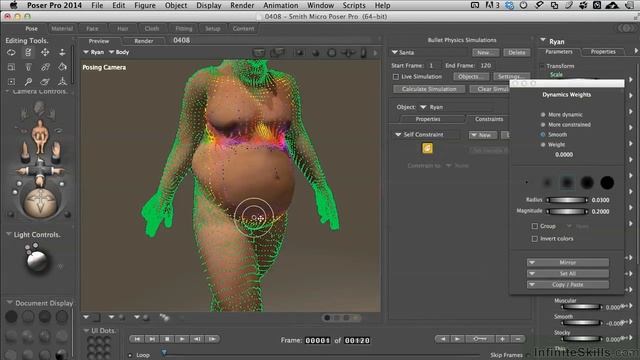Select the View Magnifier tool
The width and height of the screenshot is (640, 360).
pos(28,82)
